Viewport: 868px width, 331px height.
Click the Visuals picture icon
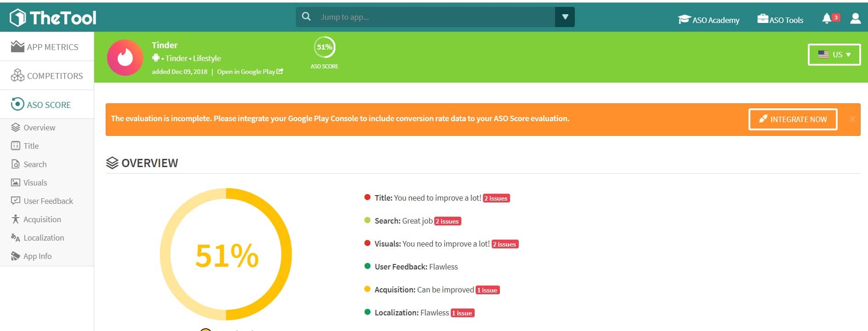pos(16,183)
